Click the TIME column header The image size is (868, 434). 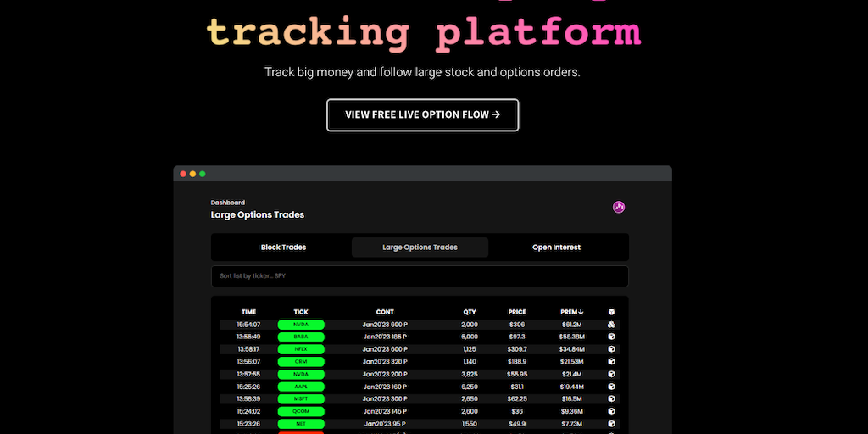[x=248, y=312]
